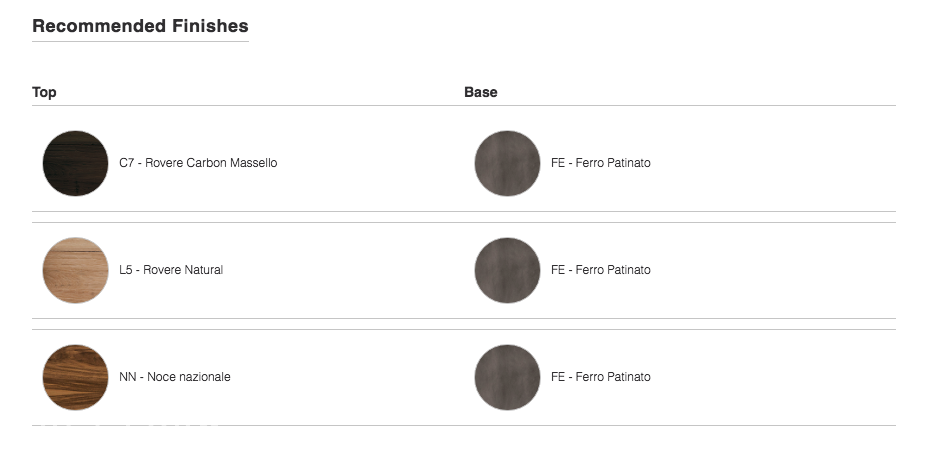Click the underline beneath Recommended Finishes heading

pos(140,42)
